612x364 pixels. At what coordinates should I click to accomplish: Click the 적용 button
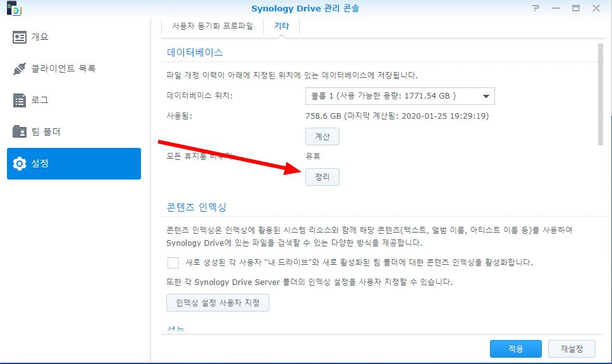(x=516, y=349)
